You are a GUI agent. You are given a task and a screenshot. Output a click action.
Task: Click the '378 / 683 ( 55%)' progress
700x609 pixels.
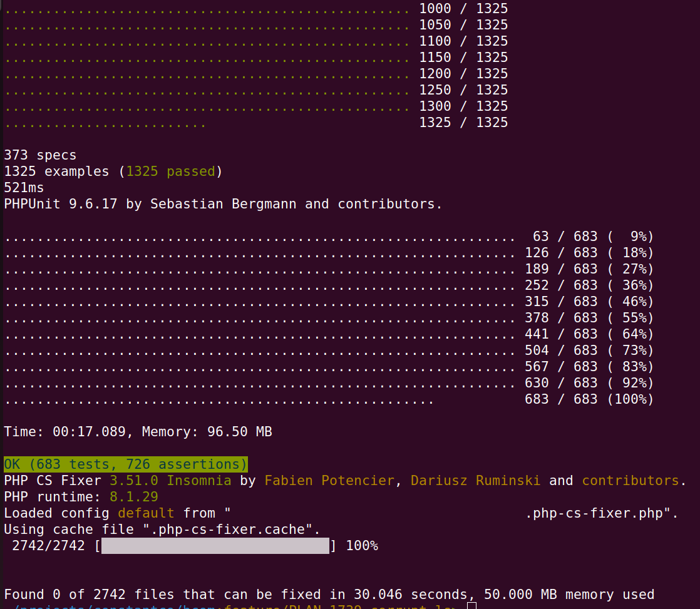tap(589, 318)
